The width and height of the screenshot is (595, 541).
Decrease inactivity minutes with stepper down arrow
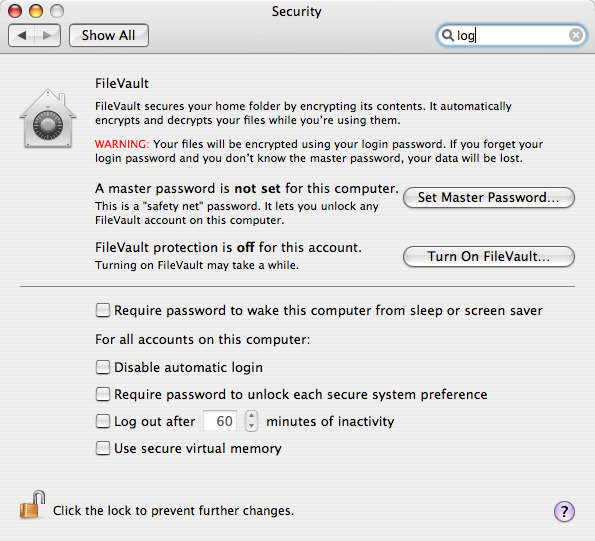pos(251,426)
